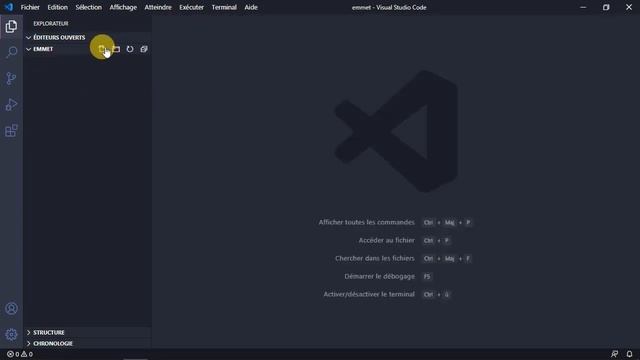The width and height of the screenshot is (640, 360).
Task: Click the window title 'emmet - Visual Studio Code'
Action: click(x=389, y=7)
